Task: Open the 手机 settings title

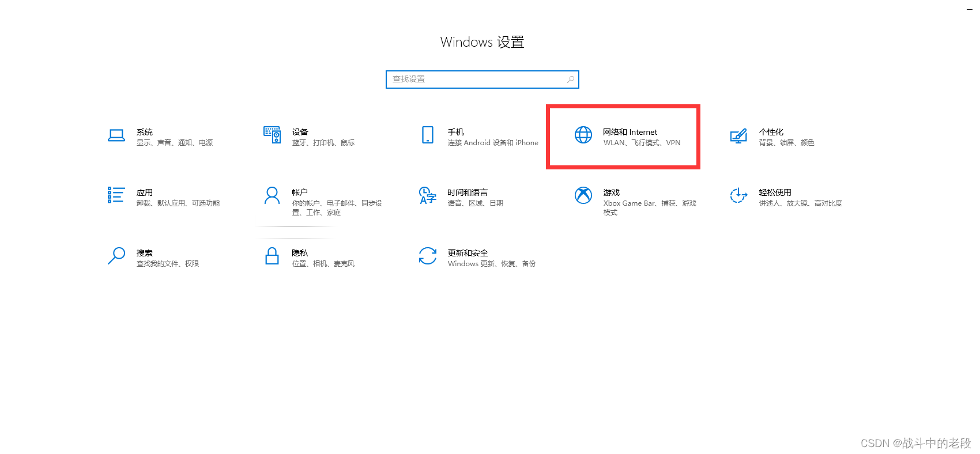Action: click(x=456, y=132)
